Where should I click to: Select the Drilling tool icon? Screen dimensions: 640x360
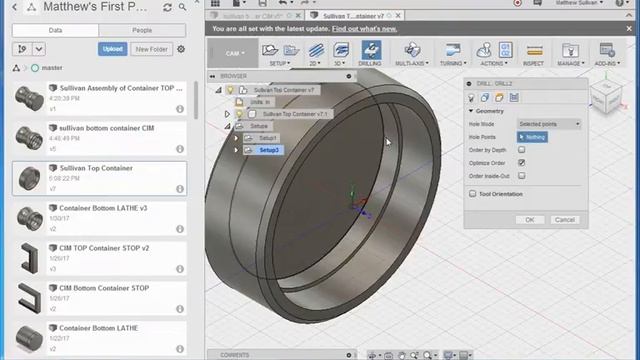click(x=371, y=50)
